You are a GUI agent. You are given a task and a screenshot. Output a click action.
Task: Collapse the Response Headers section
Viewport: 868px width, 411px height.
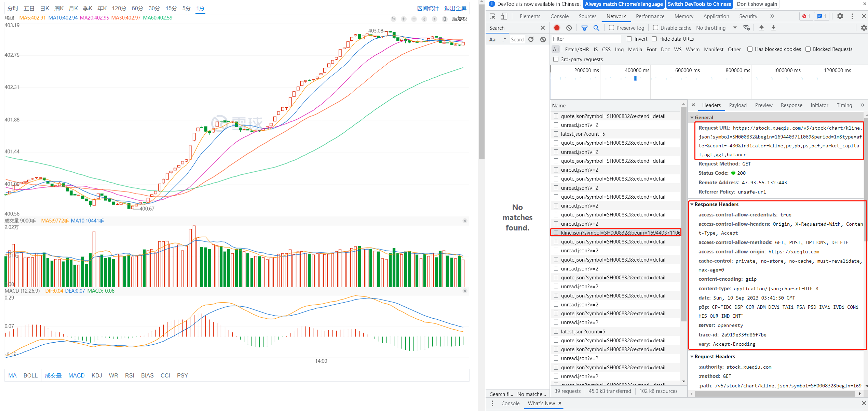692,204
